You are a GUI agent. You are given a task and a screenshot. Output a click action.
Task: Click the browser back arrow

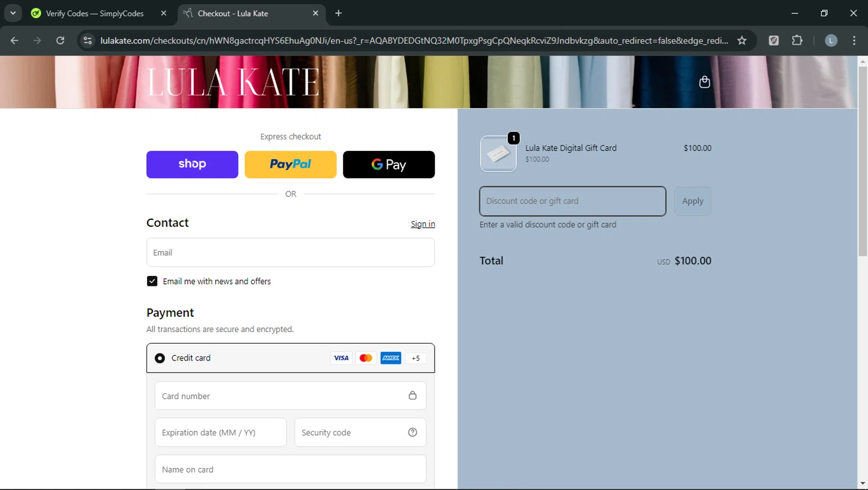14,40
